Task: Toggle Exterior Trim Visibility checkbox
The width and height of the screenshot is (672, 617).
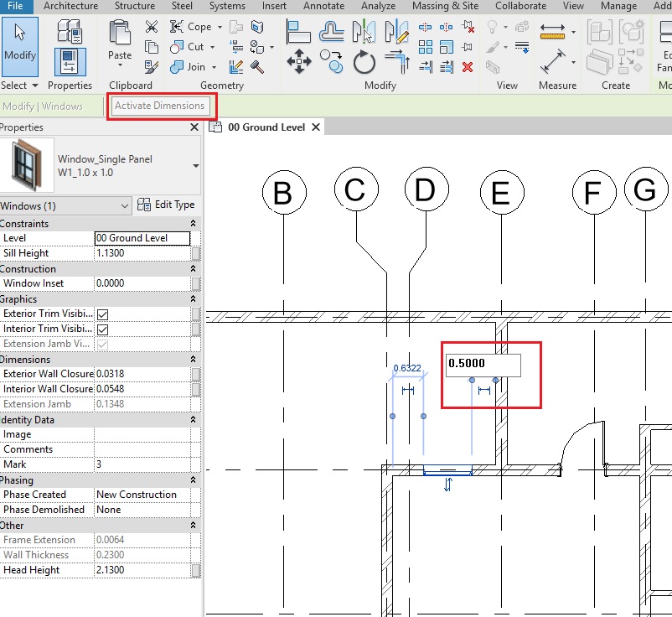Action: (102, 314)
